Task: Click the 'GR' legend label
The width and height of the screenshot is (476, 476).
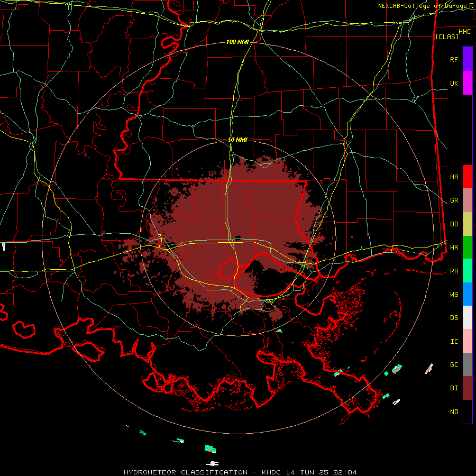Action: coord(454,200)
